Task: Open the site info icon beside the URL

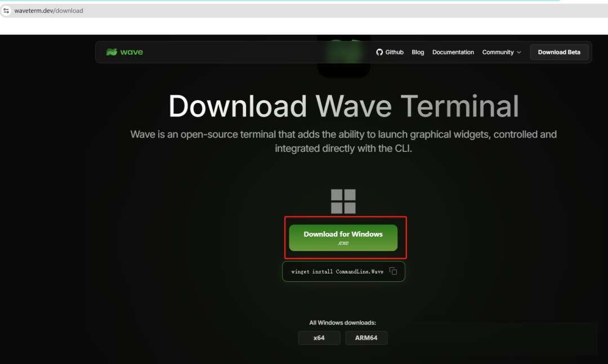Action: click(6, 11)
